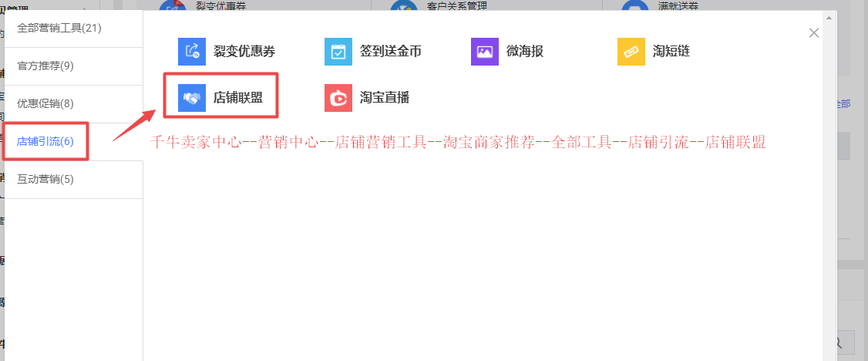Click the 淘短链 label
Image resolution: width=868 pixels, height=361 pixels.
point(671,52)
